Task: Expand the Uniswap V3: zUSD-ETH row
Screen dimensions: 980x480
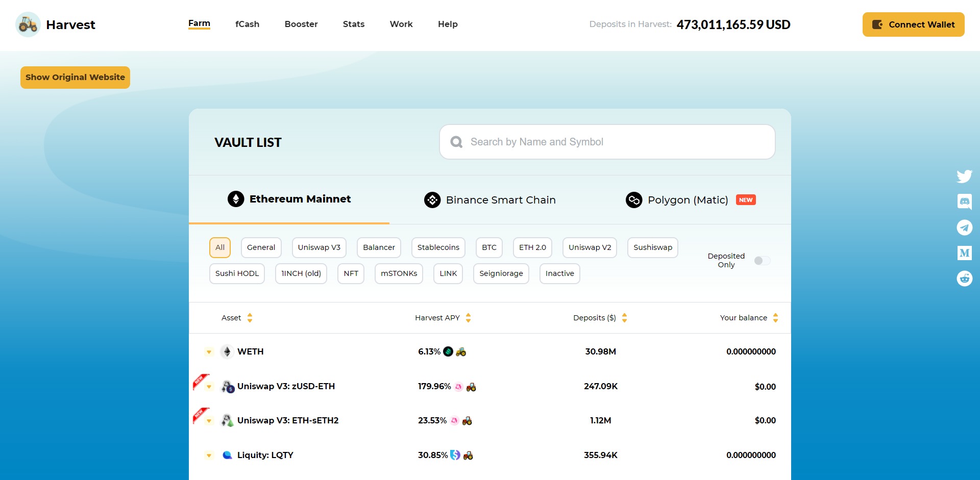Action: [x=209, y=387]
